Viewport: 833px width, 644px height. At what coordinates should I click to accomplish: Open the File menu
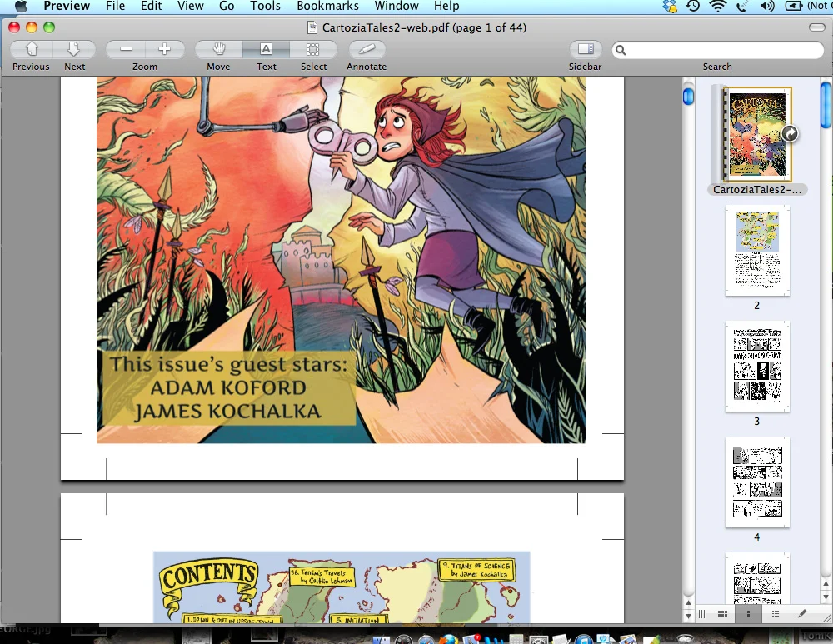click(x=115, y=6)
